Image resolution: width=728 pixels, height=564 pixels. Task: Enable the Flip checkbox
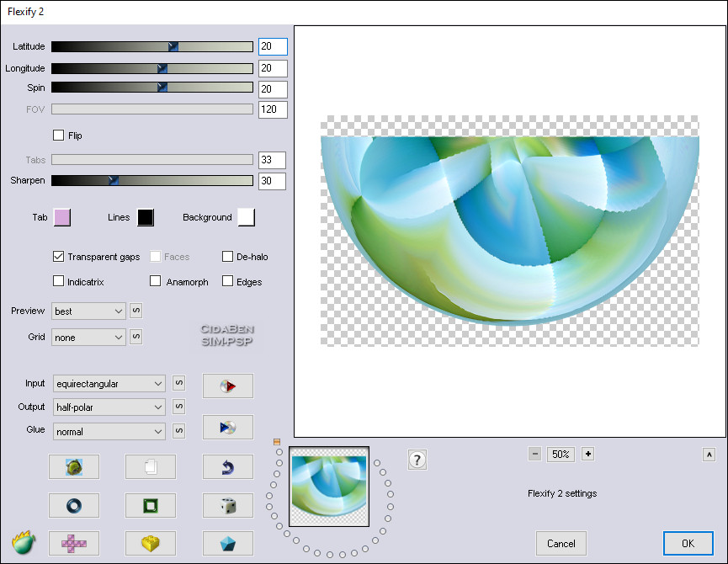(x=59, y=135)
